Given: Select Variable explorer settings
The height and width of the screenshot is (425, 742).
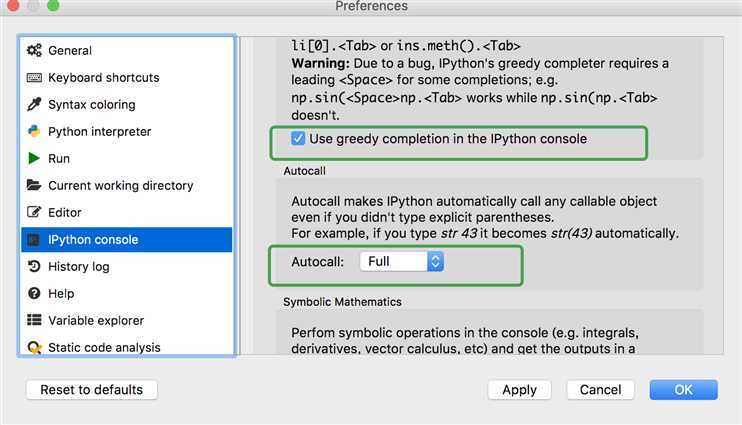Looking at the screenshot, I should tap(127, 320).
